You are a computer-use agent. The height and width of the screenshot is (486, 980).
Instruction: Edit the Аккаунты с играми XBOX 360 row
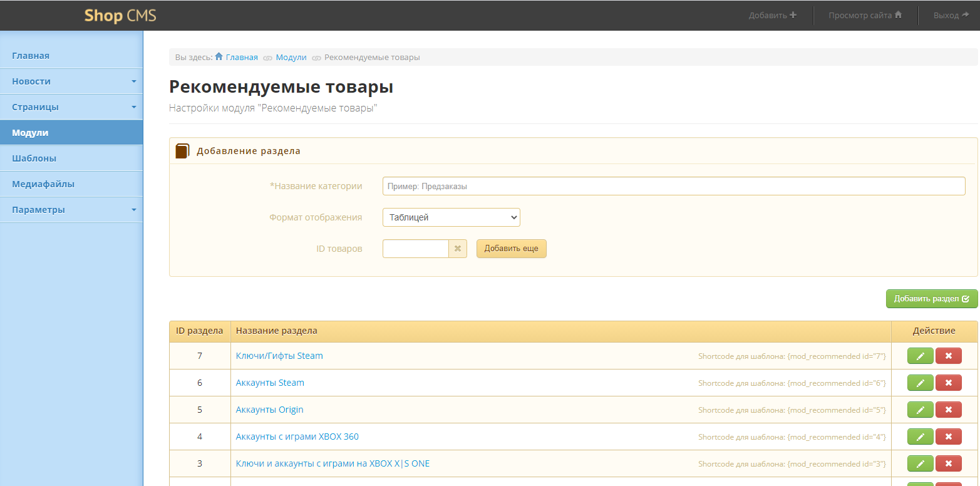pyautogui.click(x=920, y=437)
